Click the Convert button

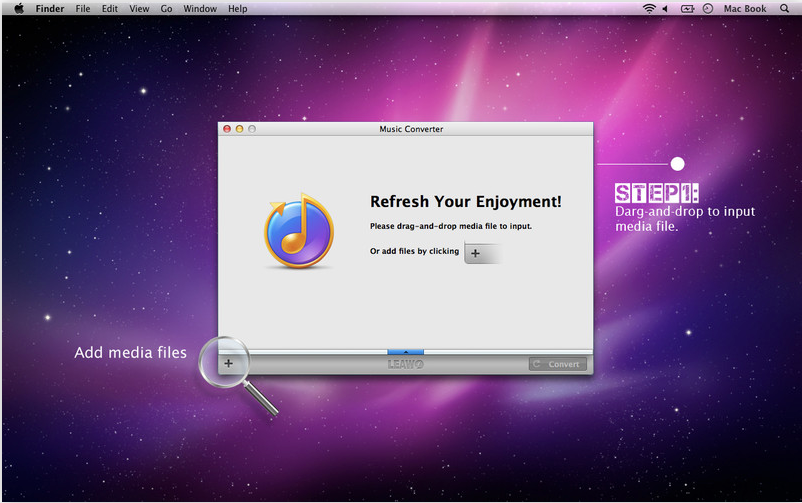tap(558, 364)
